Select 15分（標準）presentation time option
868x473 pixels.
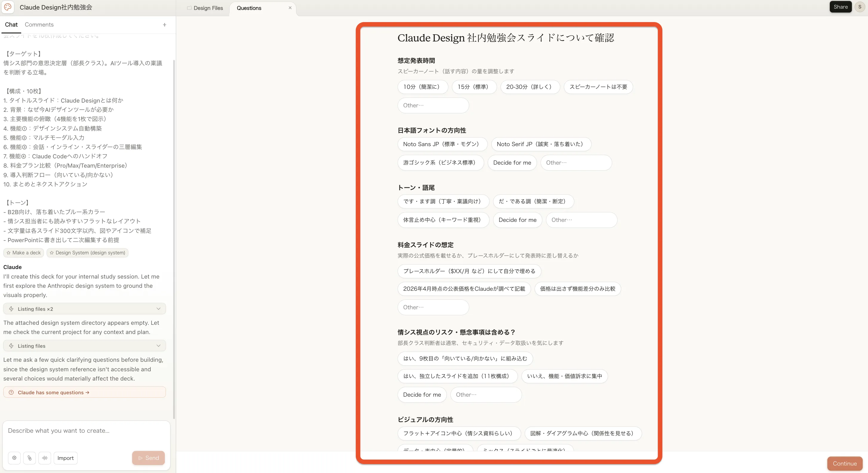point(474,87)
